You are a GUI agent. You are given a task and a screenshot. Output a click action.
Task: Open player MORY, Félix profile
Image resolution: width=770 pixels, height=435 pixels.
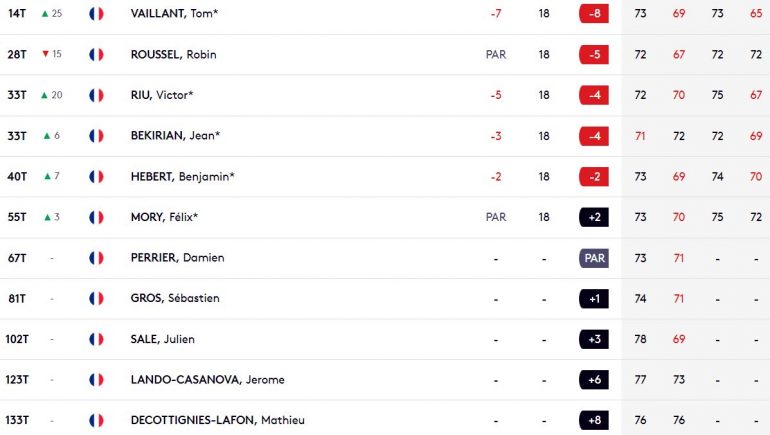164,217
